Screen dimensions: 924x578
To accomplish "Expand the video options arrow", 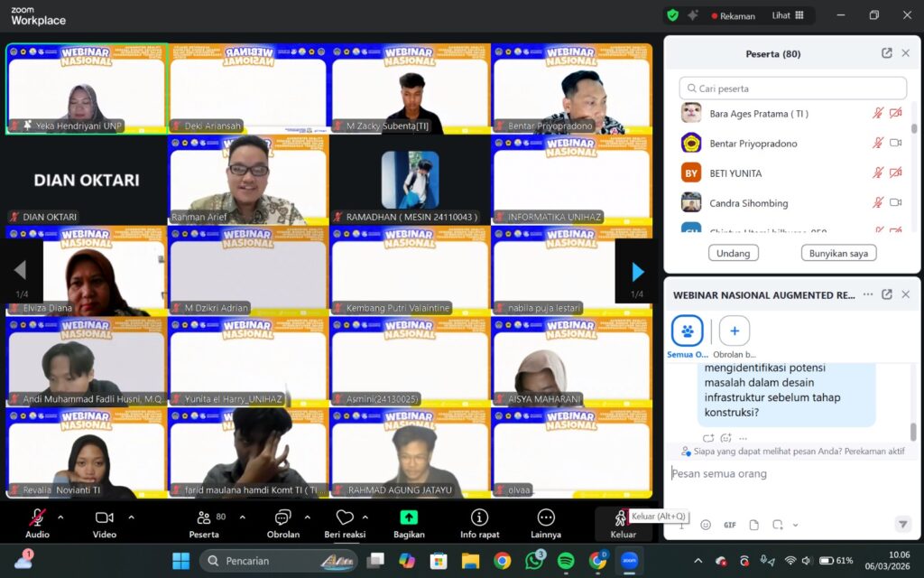I will point(131,517).
